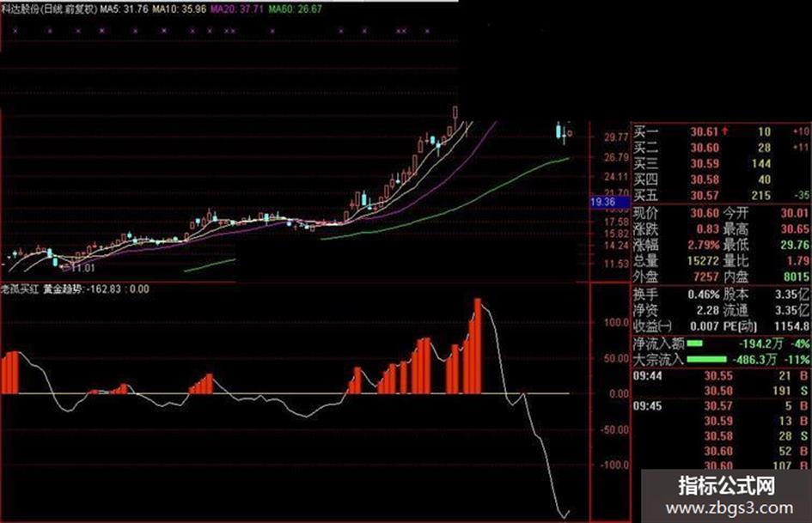Viewport: 812px width, 523px height.
Task: Click the 外盘 value 7257
Action: (x=705, y=277)
